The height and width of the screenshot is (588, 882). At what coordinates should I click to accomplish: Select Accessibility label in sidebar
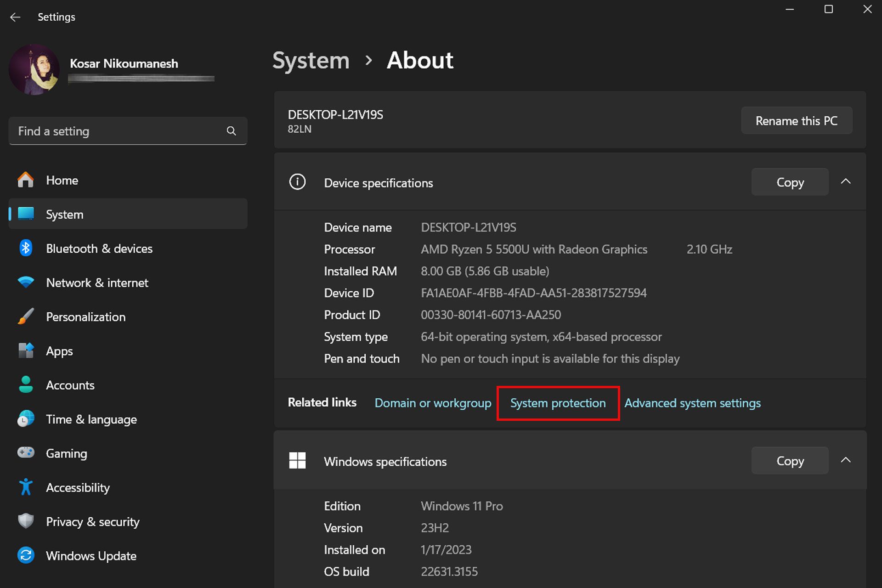click(78, 487)
